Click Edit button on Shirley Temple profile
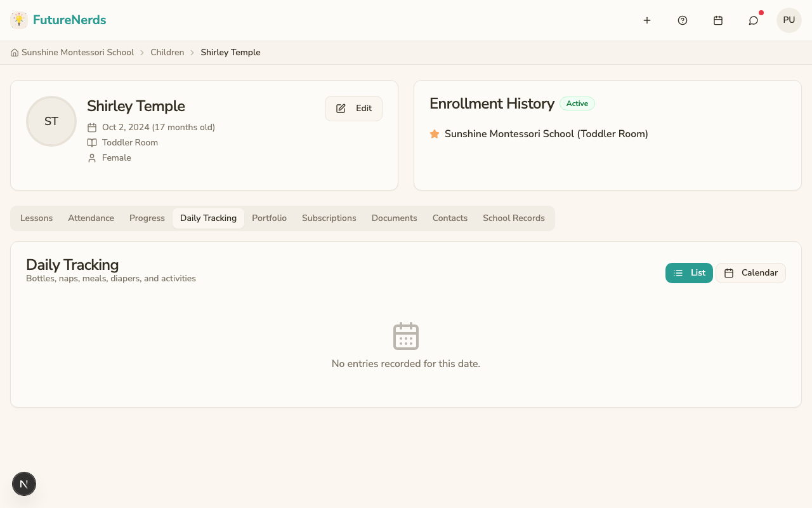 tap(353, 109)
